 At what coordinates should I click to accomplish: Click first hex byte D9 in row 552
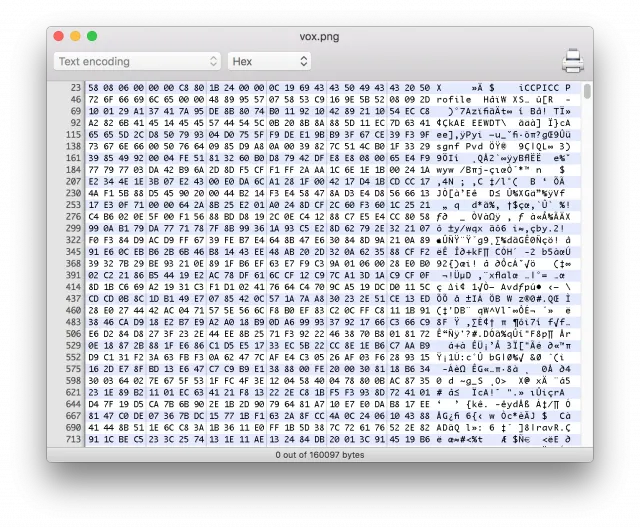tap(93, 357)
